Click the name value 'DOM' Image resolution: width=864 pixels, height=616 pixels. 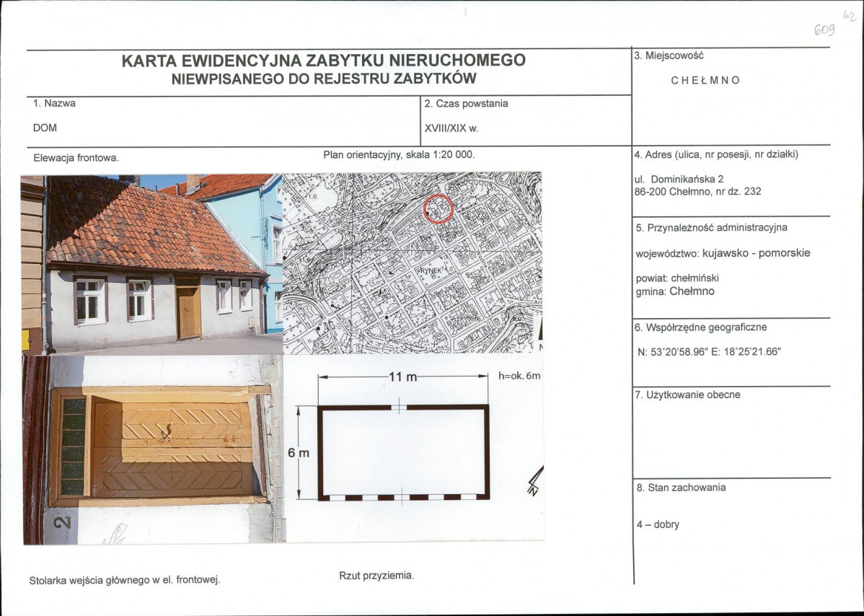coord(45,128)
